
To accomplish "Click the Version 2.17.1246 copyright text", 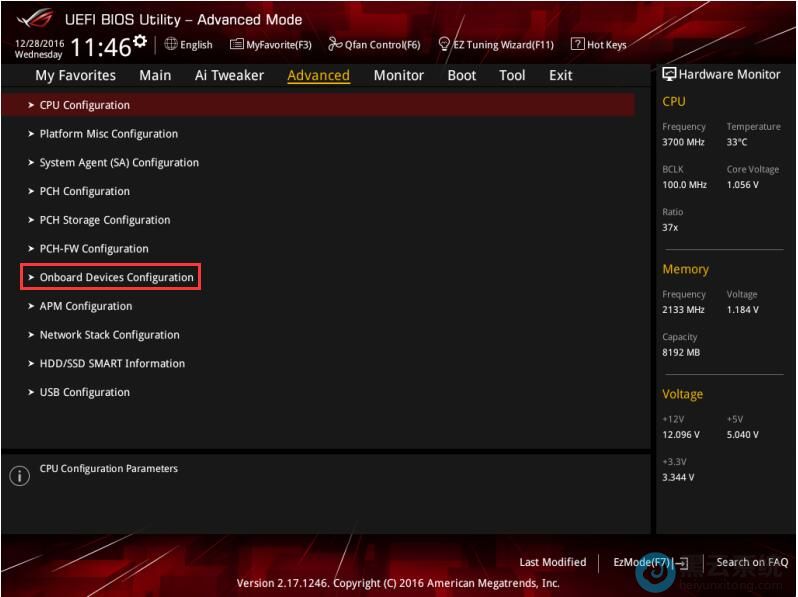I will click(x=398, y=583).
